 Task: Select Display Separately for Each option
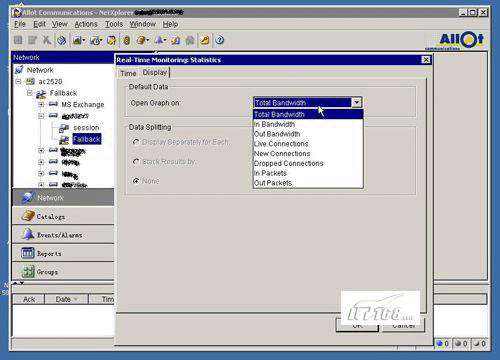(136, 142)
